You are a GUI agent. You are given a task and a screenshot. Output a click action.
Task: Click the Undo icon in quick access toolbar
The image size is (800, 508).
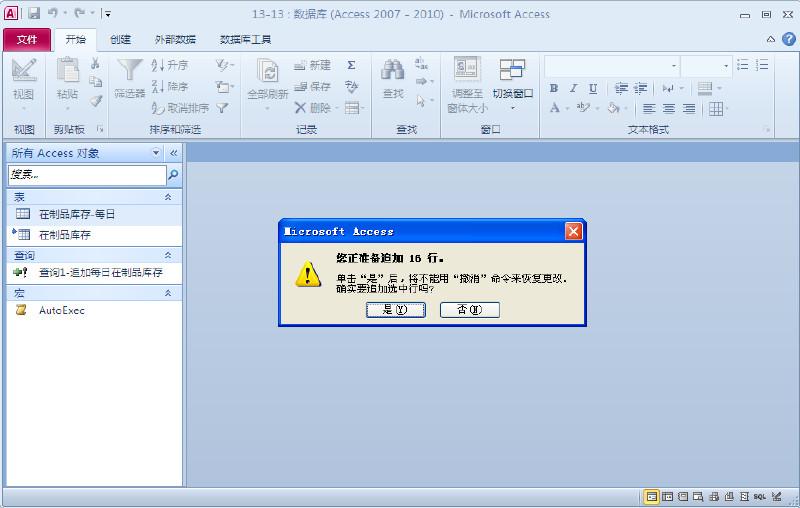pyautogui.click(x=53, y=13)
